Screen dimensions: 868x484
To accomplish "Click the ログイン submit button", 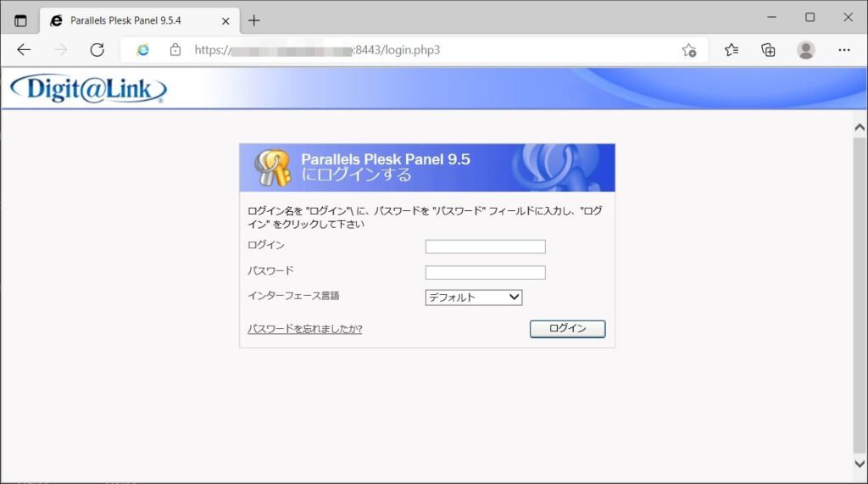I will 567,328.
